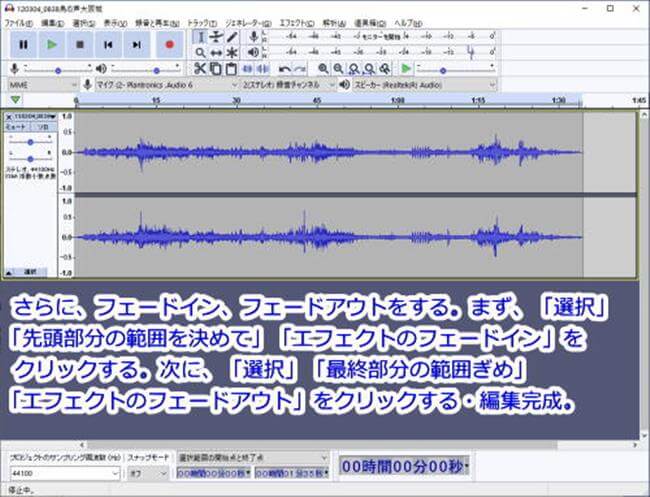
Task: Select the Envelope tool
Action: click(216, 37)
